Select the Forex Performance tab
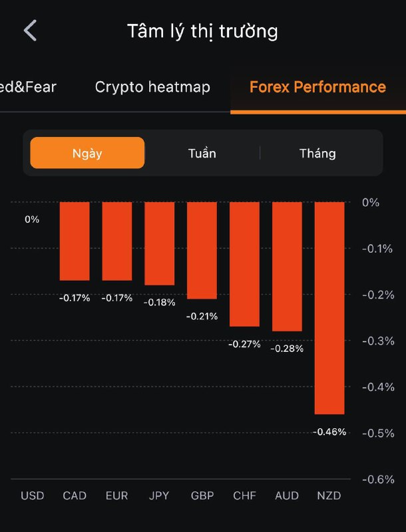 317,87
